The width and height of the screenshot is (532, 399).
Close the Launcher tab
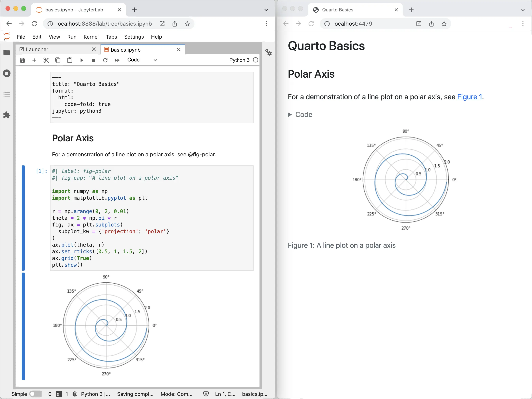pyautogui.click(x=94, y=49)
